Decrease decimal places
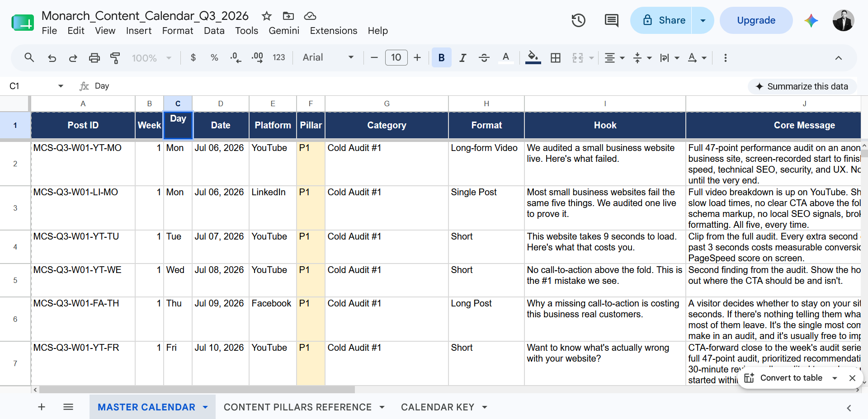The image size is (868, 419). [236, 58]
